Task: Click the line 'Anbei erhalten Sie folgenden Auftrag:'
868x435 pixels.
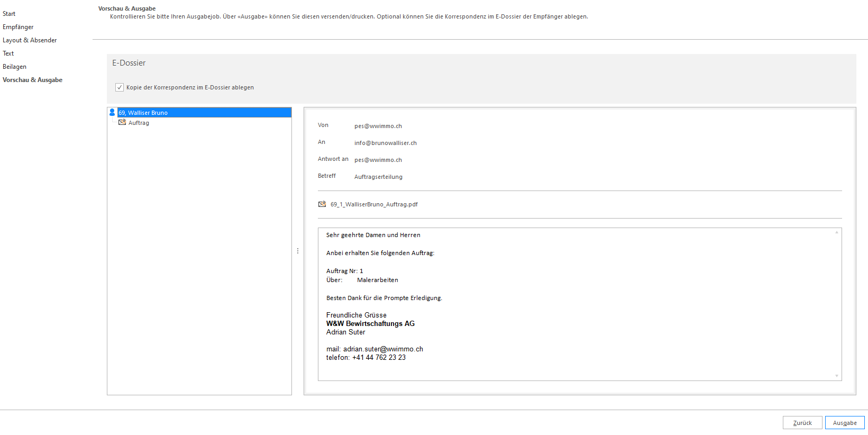Action: (x=380, y=253)
